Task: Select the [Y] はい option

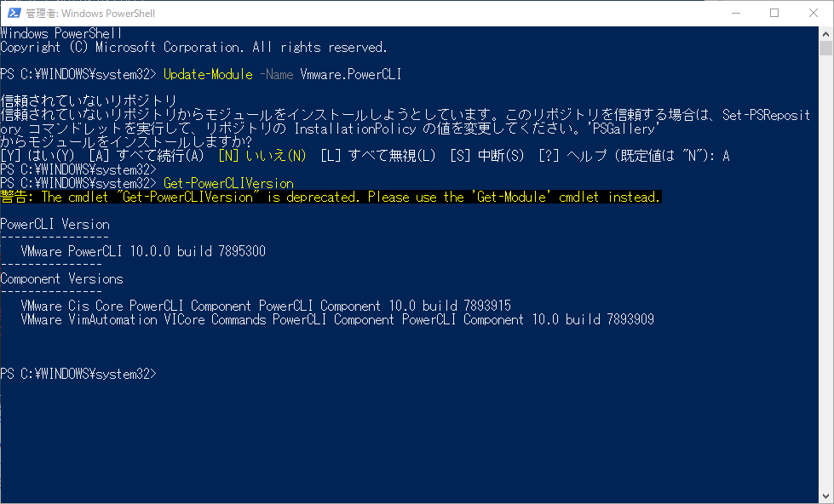Action: click(x=37, y=156)
